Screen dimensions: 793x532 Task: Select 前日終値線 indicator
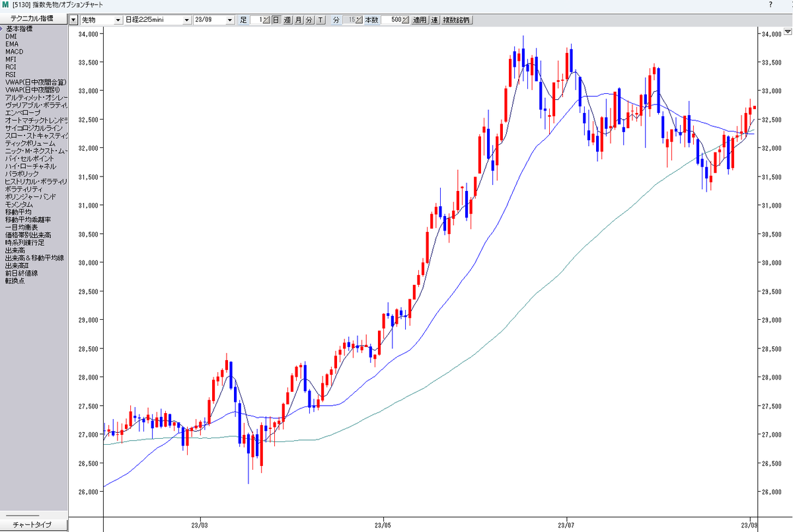coord(21,273)
